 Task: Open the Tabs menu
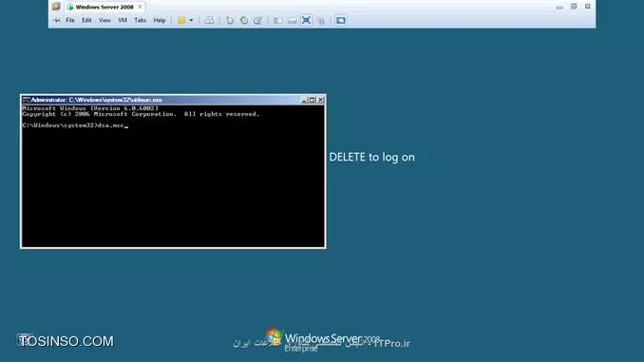click(x=140, y=20)
